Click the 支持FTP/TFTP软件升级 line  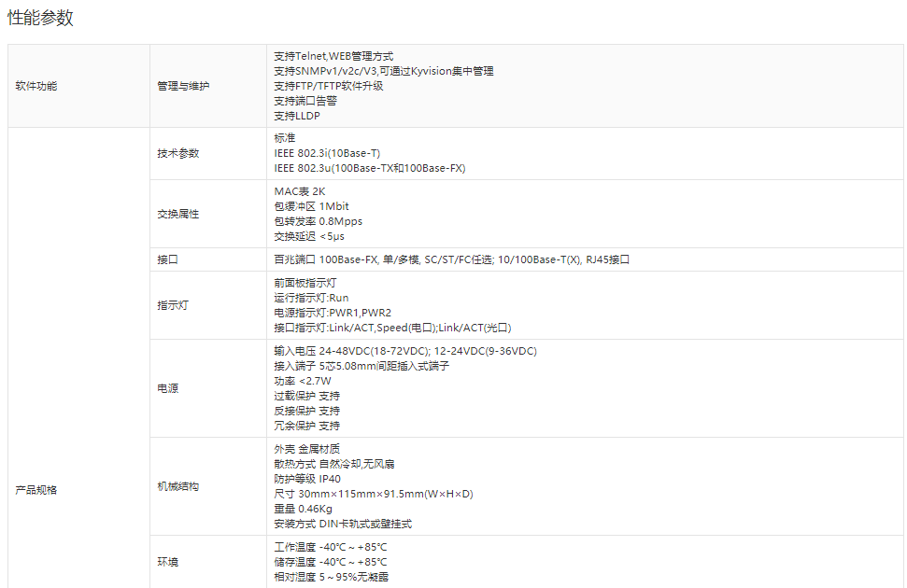click(328, 86)
